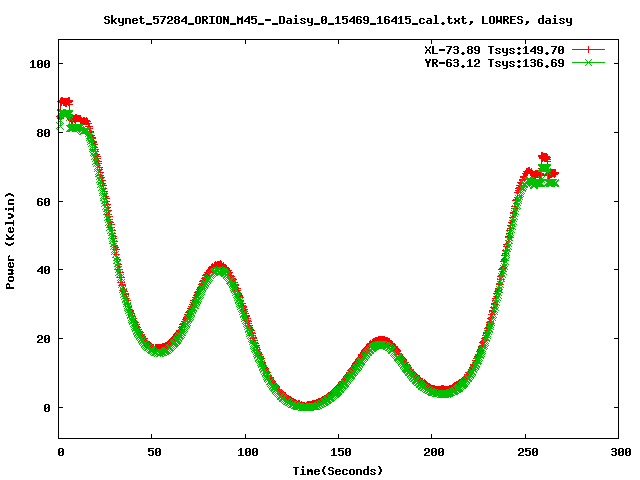
Task: Click the Power (Kelvin) y-axis label
Action: pos(10,241)
